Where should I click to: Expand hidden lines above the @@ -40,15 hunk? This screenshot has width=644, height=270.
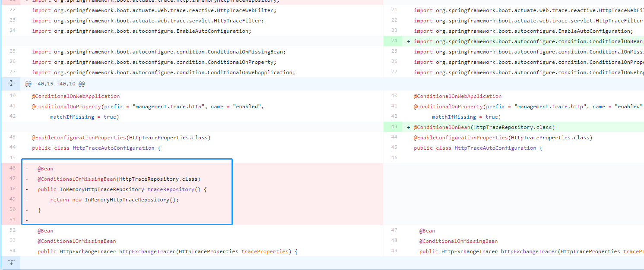(11, 83)
